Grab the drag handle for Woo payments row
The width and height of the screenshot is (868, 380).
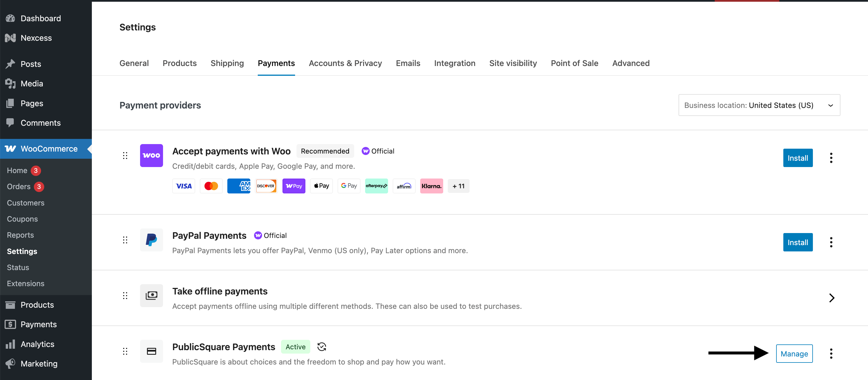coord(125,155)
